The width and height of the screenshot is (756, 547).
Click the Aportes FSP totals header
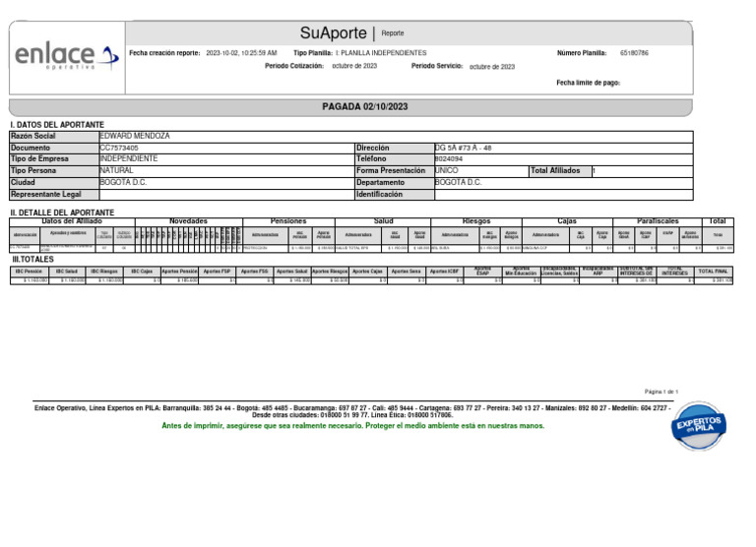217,272
